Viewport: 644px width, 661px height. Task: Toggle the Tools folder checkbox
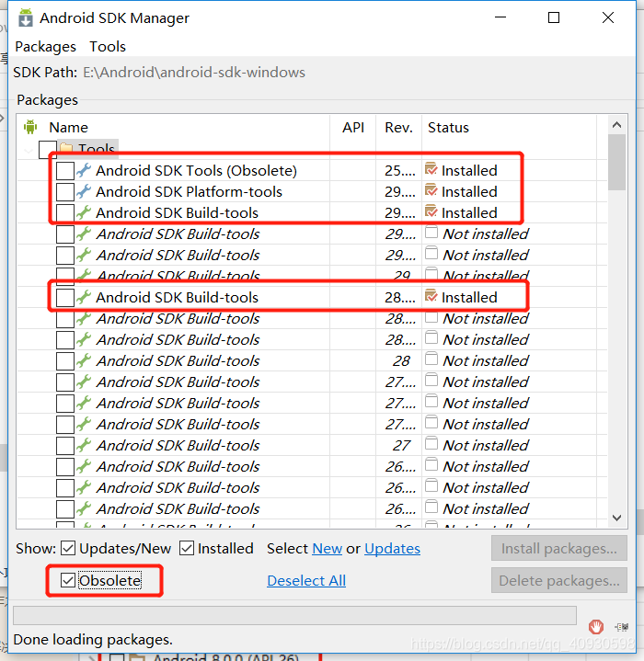(x=47, y=149)
